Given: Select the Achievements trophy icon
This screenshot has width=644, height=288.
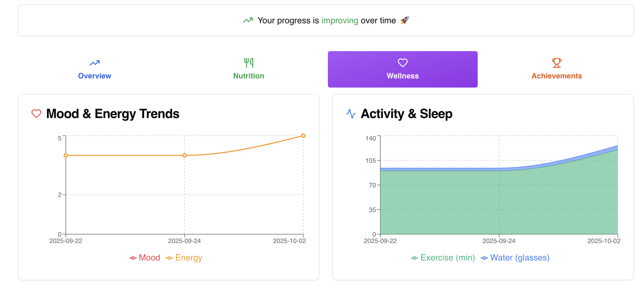Looking at the screenshot, I should (556, 62).
